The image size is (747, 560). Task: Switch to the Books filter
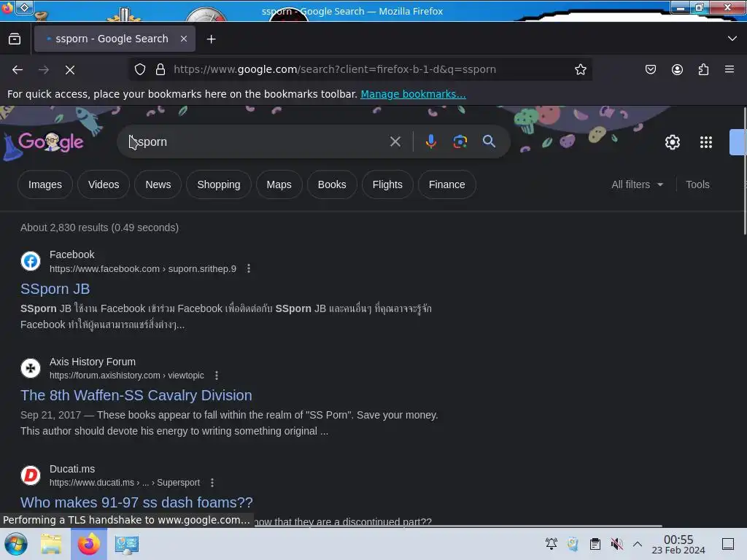332,184
